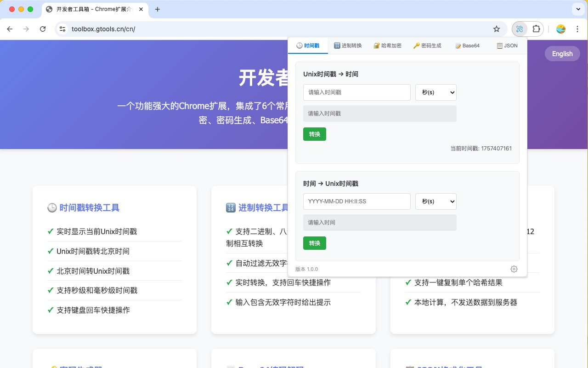Select the Base64 tab
This screenshot has width=588, height=368.
click(x=467, y=46)
